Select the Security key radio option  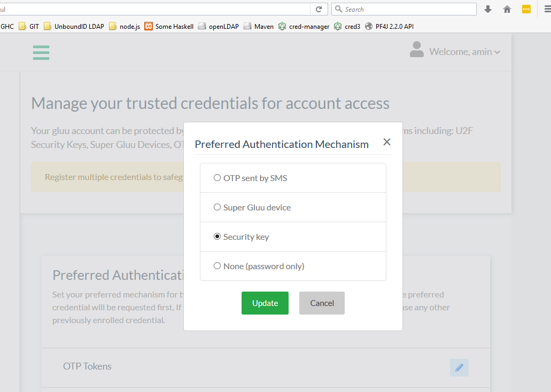pos(217,237)
